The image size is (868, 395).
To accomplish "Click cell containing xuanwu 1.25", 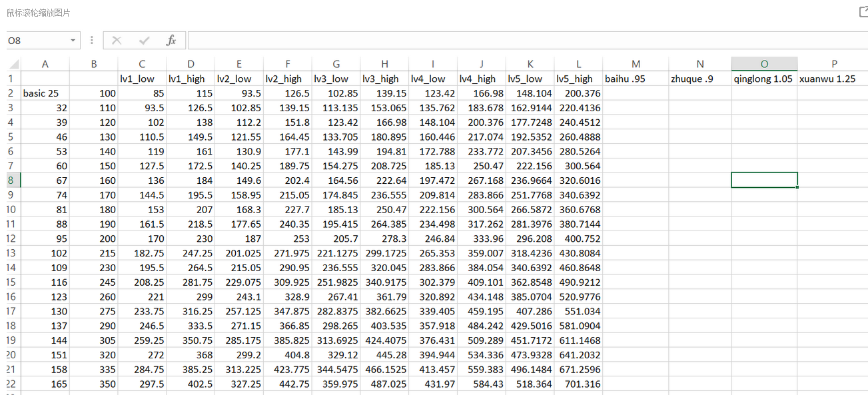I will click(833, 79).
